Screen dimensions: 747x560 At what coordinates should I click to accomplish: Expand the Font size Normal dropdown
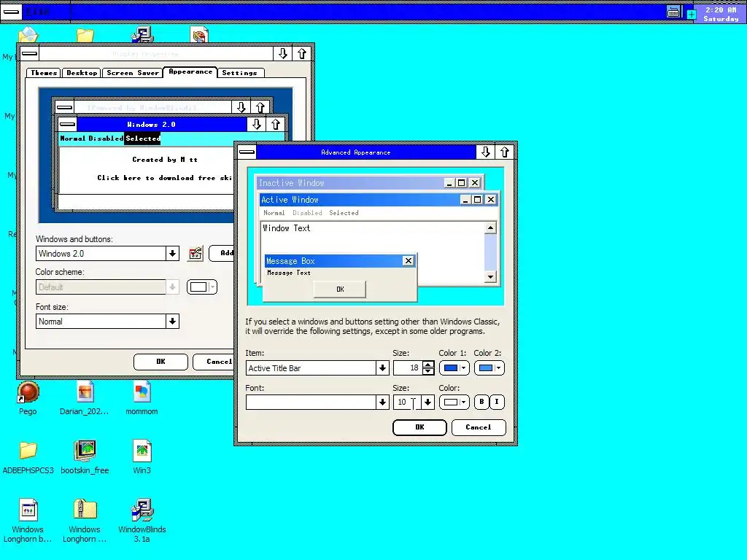pos(172,322)
